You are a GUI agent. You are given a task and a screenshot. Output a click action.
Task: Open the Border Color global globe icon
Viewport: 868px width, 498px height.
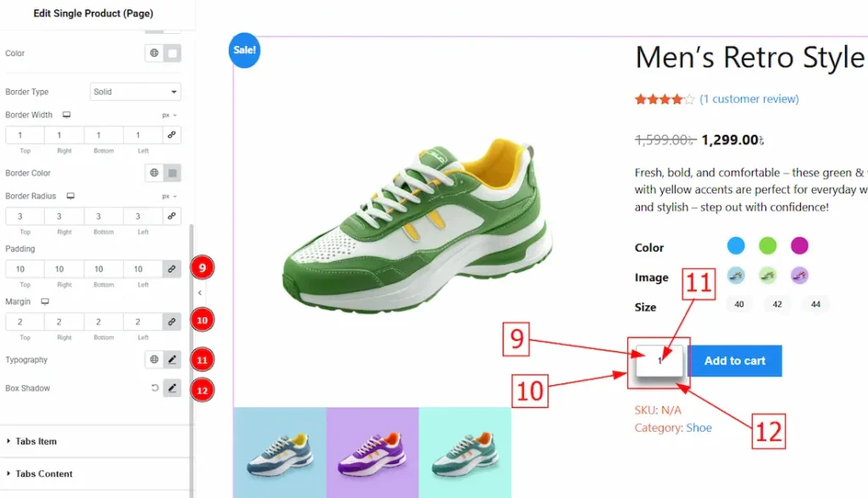pos(154,173)
